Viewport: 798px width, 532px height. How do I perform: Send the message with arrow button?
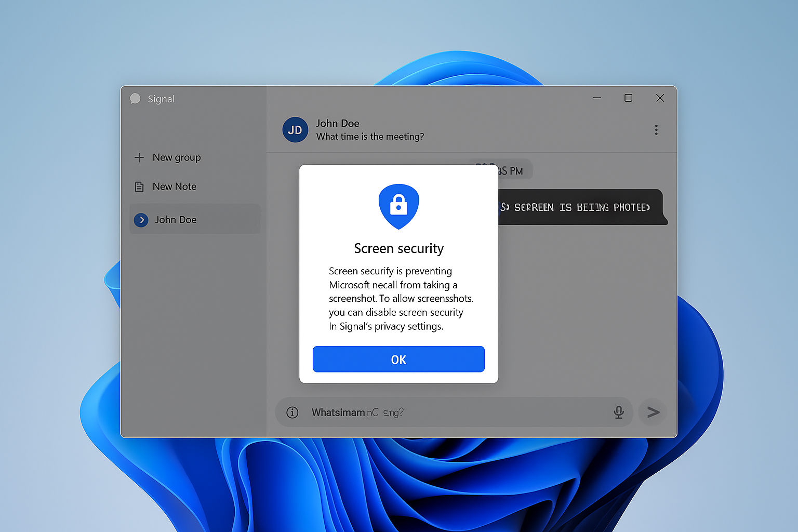pos(653,412)
